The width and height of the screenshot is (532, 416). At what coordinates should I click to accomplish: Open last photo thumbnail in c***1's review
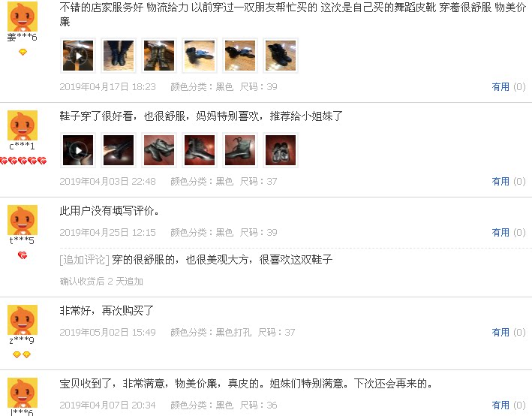[281, 150]
